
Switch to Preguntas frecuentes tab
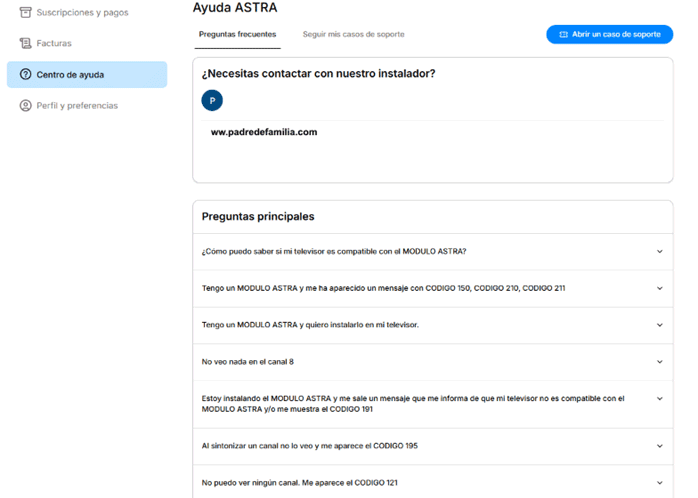click(x=238, y=35)
